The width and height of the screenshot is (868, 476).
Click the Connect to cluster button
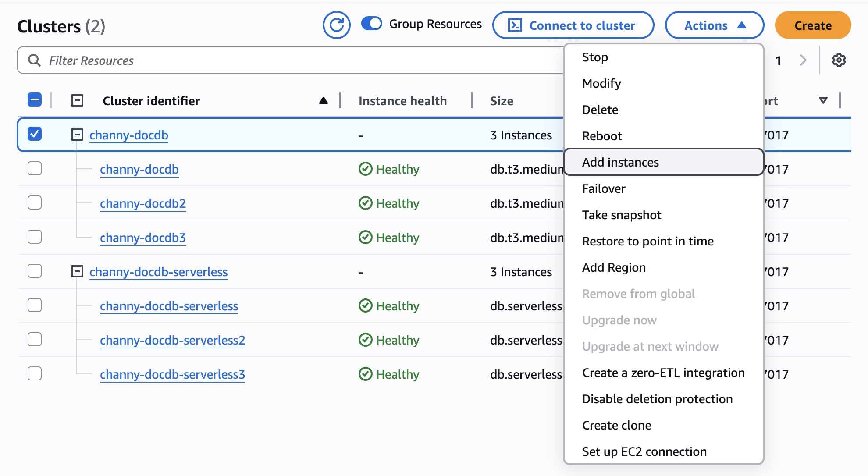pyautogui.click(x=573, y=25)
